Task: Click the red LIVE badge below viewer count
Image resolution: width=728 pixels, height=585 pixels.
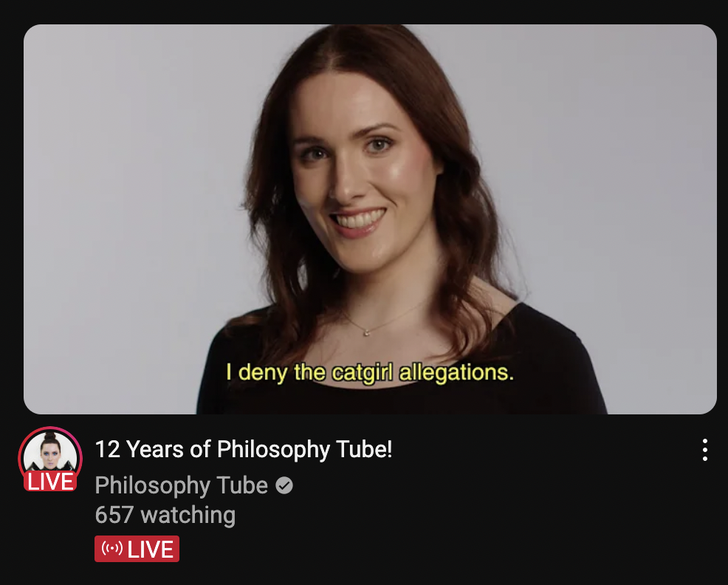Action: pos(137,549)
